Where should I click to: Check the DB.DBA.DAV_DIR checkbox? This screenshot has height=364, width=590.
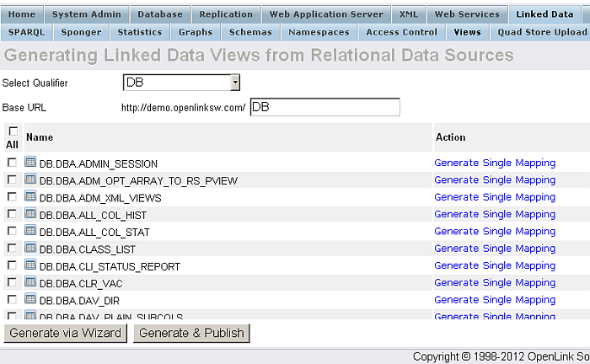tap(12, 299)
